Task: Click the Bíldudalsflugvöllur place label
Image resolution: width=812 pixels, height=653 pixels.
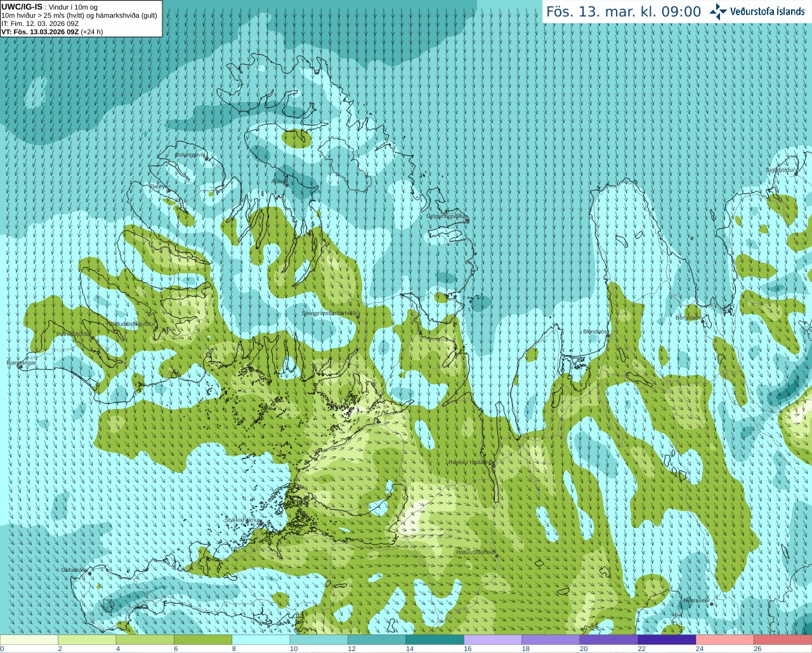Action: [x=131, y=323]
